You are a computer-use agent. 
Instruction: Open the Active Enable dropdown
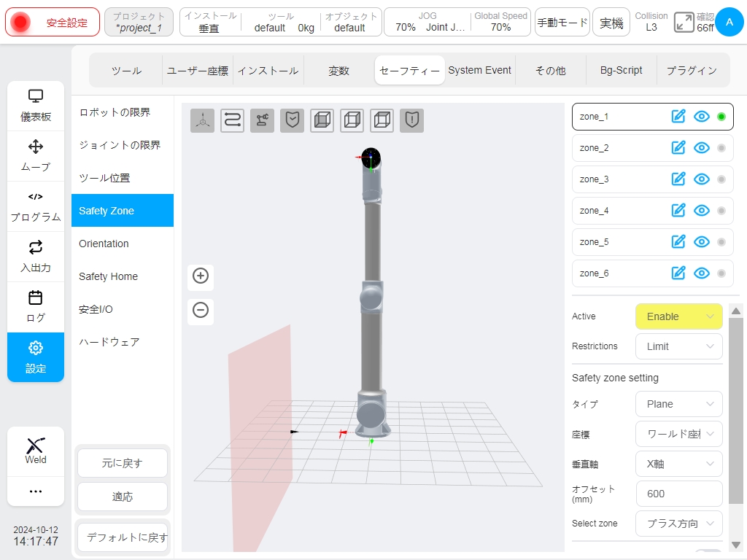pos(679,316)
